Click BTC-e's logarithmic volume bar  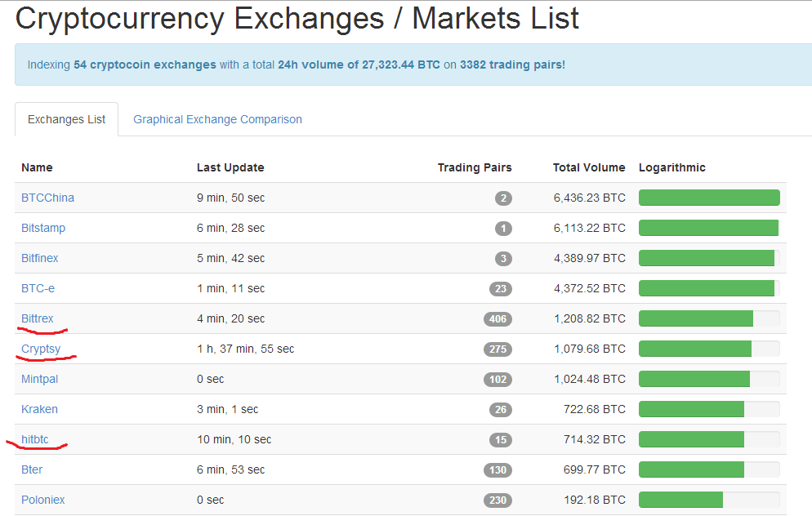click(709, 288)
